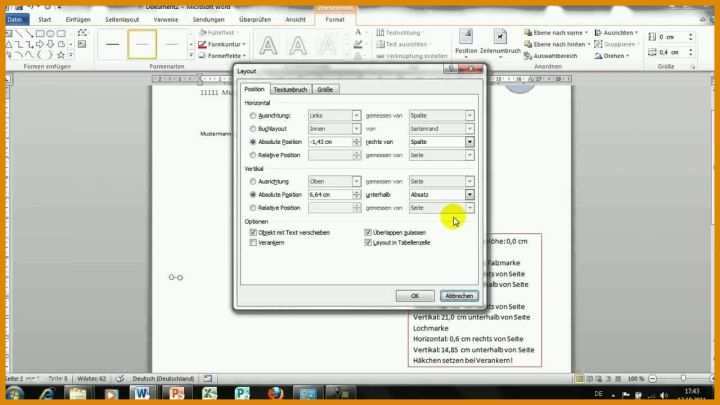Viewport: 720px width, 405px height.
Task: Open Word from the taskbar
Action: (x=141, y=394)
